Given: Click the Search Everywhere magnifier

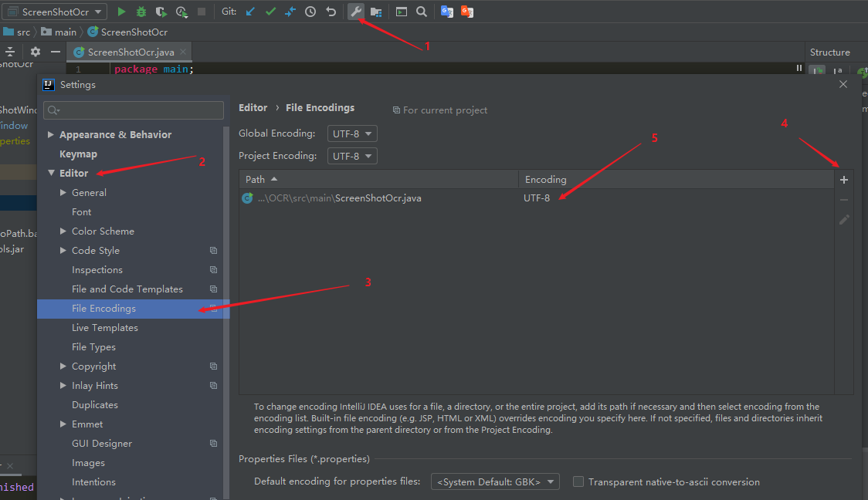Looking at the screenshot, I should pos(422,12).
